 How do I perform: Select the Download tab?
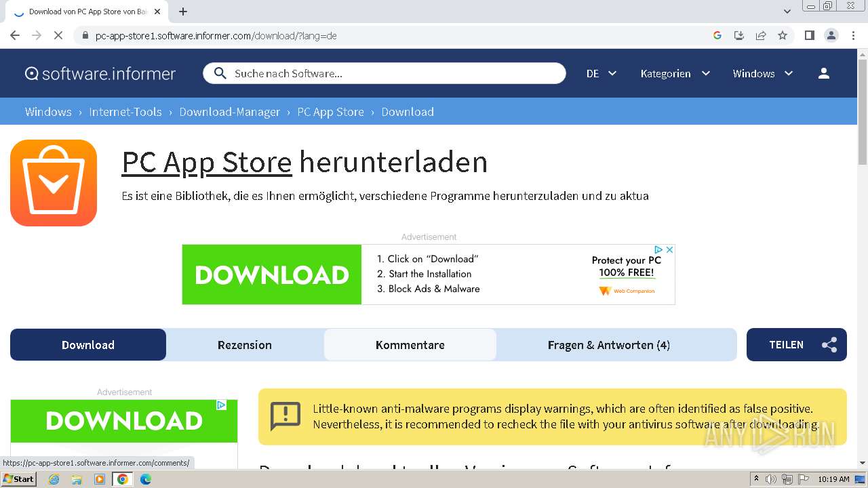88,345
